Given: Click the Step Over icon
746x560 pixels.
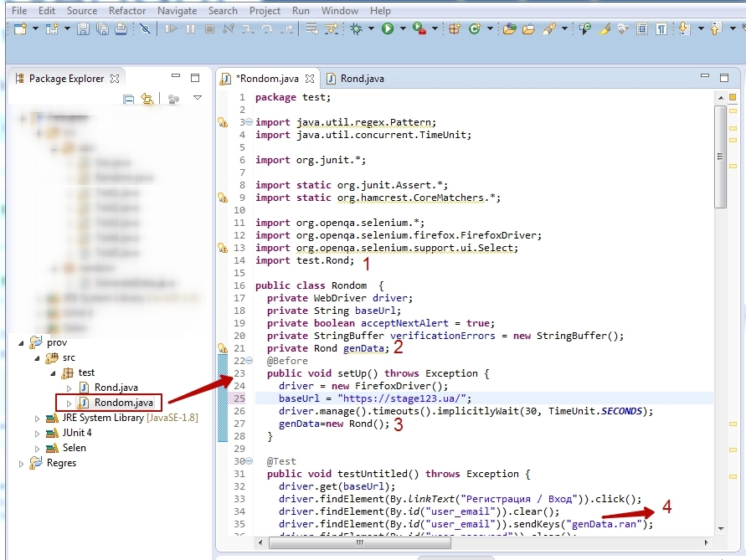Looking at the screenshot, I should click(267, 29).
